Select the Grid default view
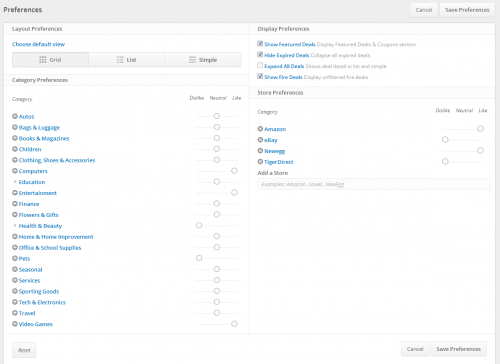The height and width of the screenshot is (364, 500). tap(50, 60)
